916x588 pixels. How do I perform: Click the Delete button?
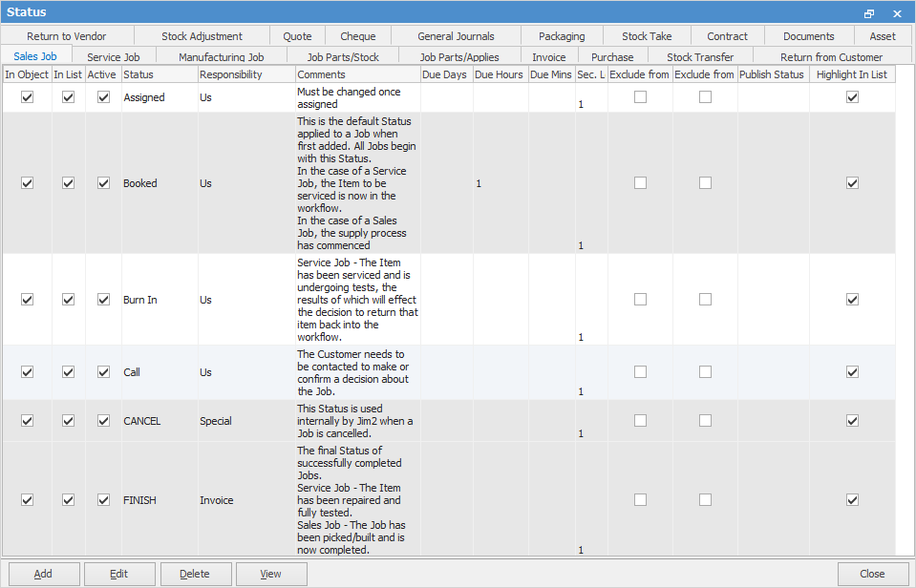coord(195,574)
